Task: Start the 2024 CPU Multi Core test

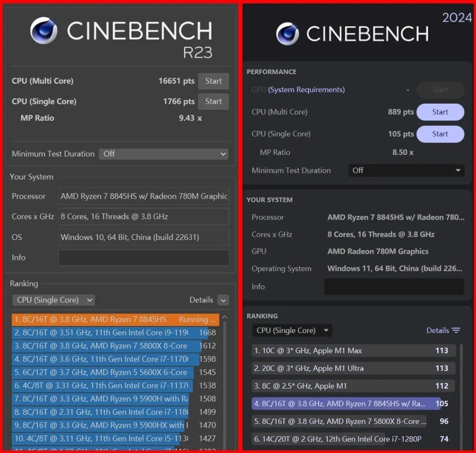Action: point(440,112)
